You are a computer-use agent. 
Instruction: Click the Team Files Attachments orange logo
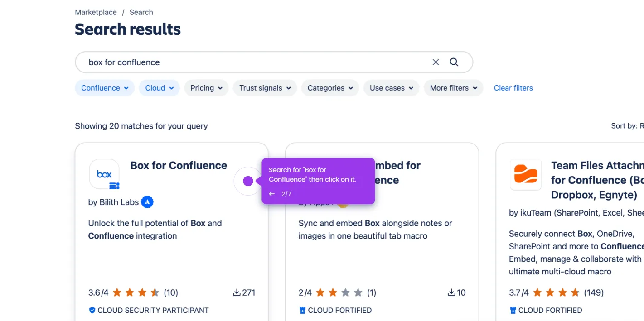coord(526,174)
